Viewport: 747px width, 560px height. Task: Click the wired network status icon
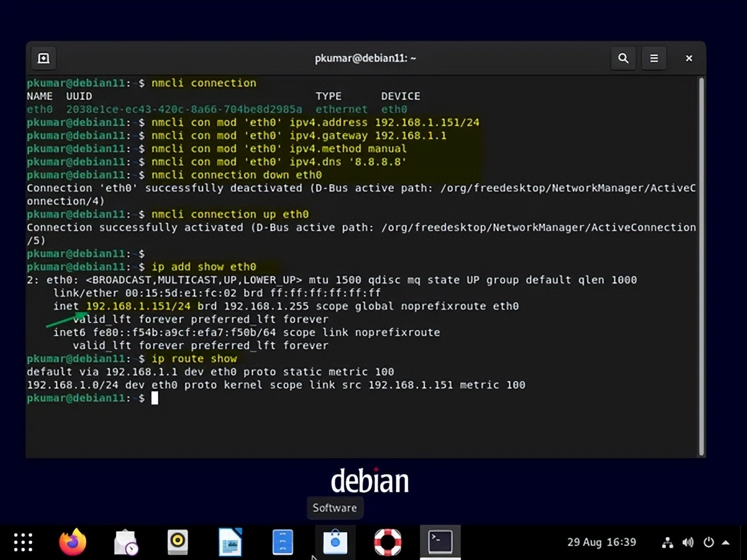[668, 542]
